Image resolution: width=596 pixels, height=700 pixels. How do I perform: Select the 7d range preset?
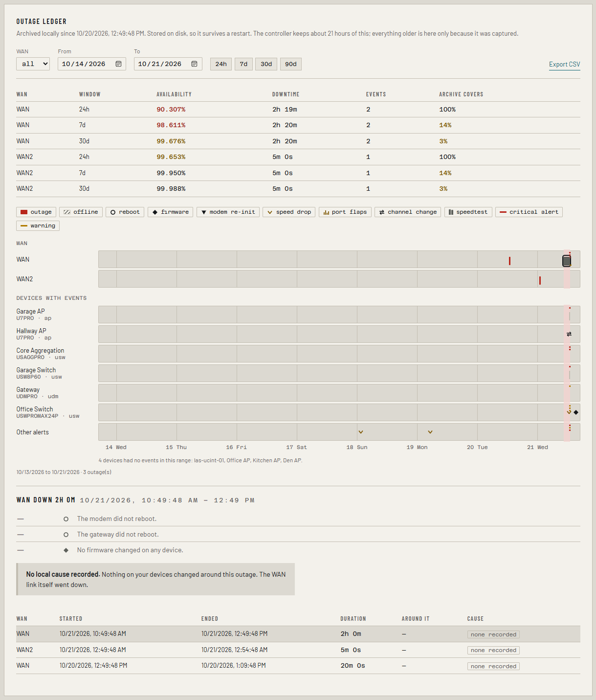pyautogui.click(x=243, y=64)
